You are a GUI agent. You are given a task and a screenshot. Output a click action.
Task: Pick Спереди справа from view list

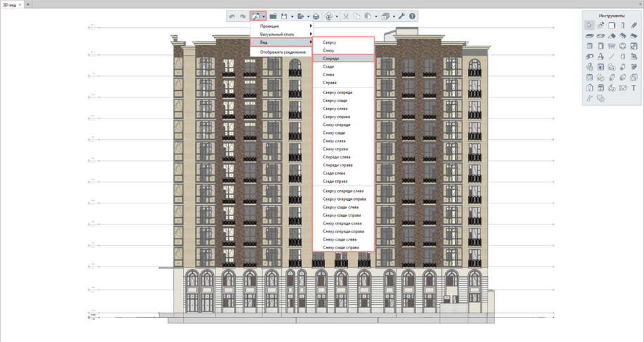343,165
